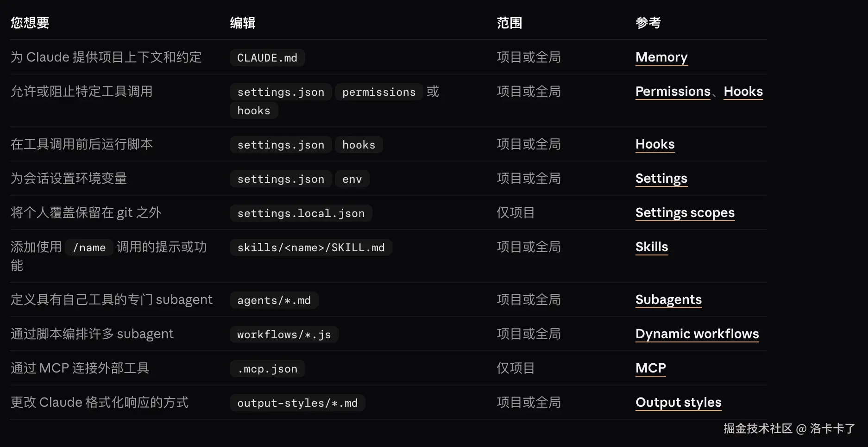Follow the Hooks link next to Permissions
868x447 pixels.
coord(743,91)
